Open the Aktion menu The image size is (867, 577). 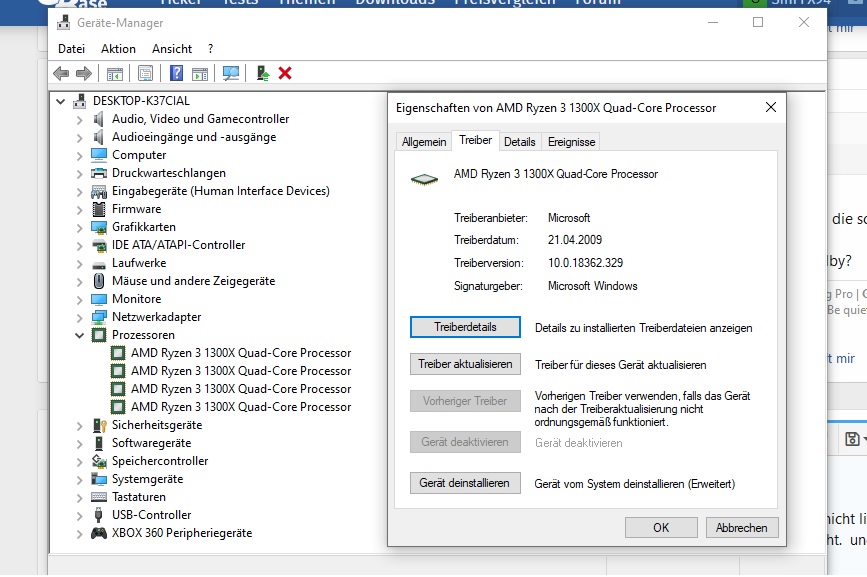pyautogui.click(x=118, y=49)
